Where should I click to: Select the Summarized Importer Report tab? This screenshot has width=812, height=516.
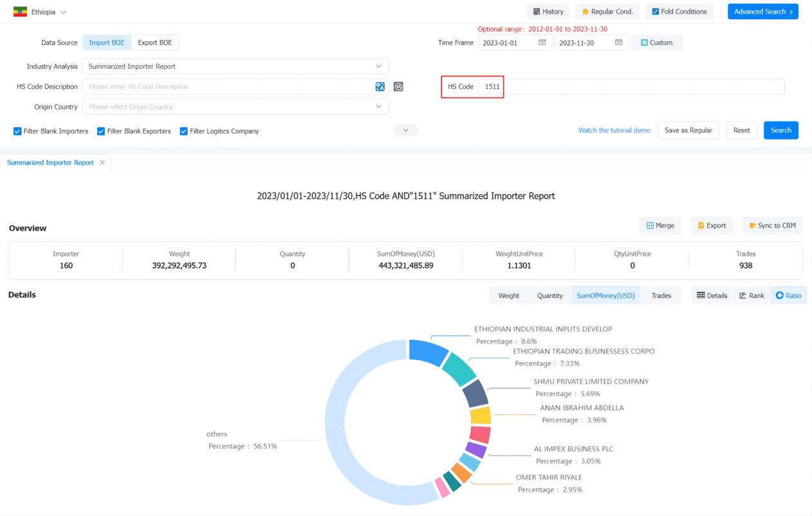tap(50, 163)
